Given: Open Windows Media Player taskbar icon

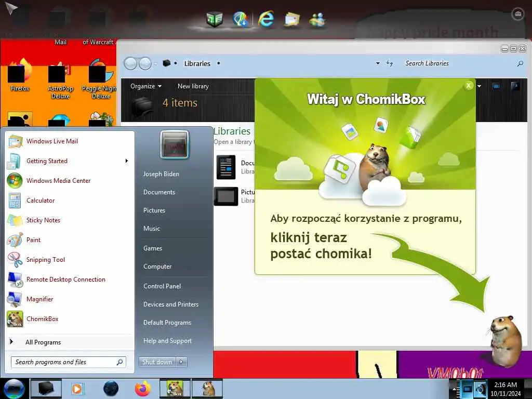Looking at the screenshot, I should click(x=77, y=389).
